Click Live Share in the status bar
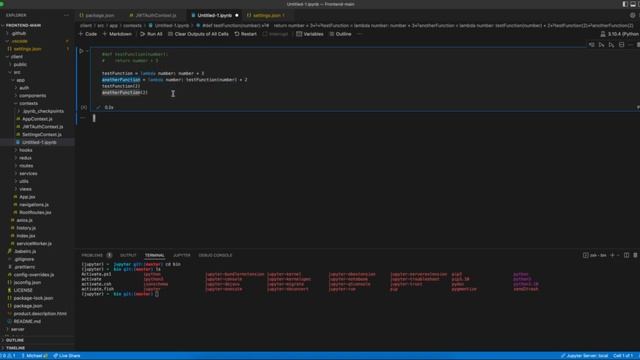This screenshot has width=640, height=360. [x=67, y=356]
